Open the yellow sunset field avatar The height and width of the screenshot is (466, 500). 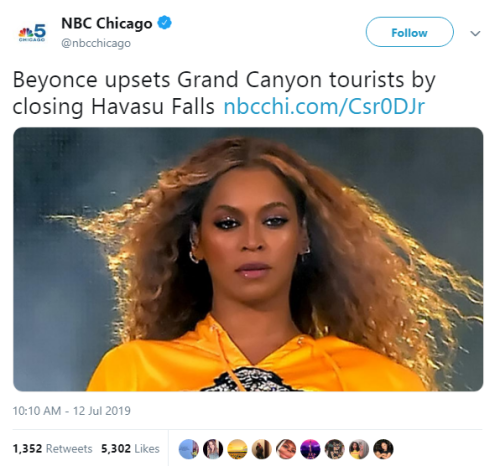[x=237, y=449]
